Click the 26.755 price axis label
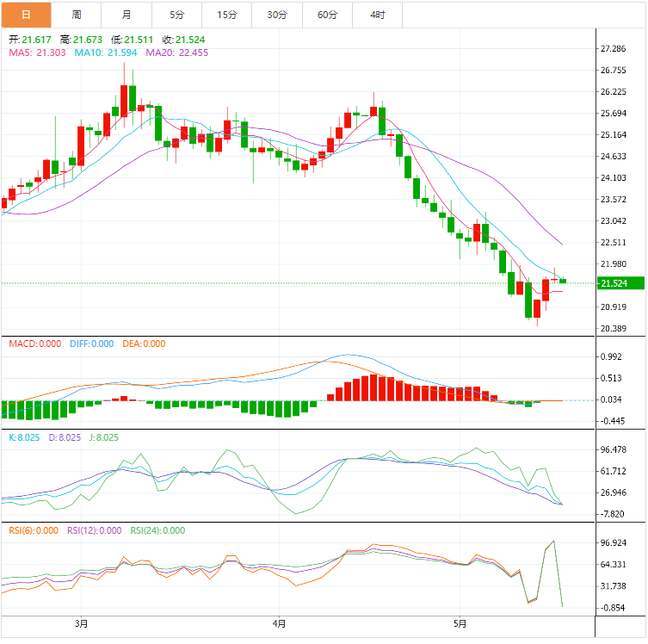Viewport: 648px width, 644px height. (x=614, y=70)
